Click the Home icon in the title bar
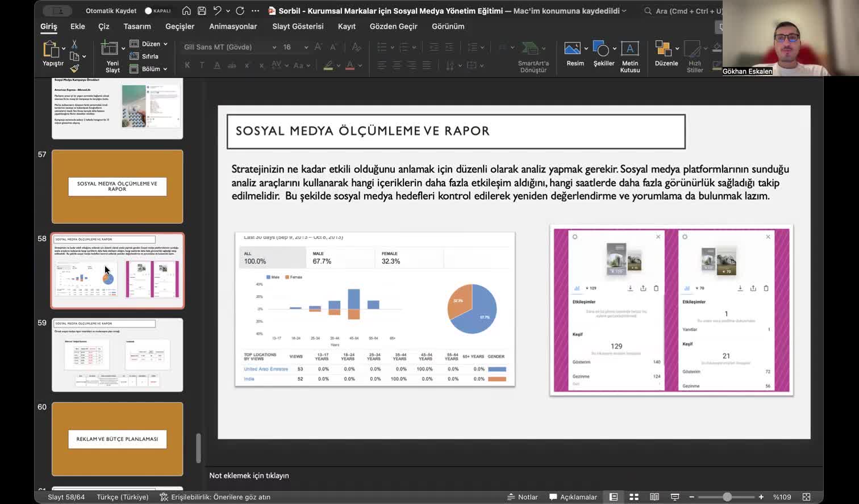The width and height of the screenshot is (859, 504). coord(186,11)
